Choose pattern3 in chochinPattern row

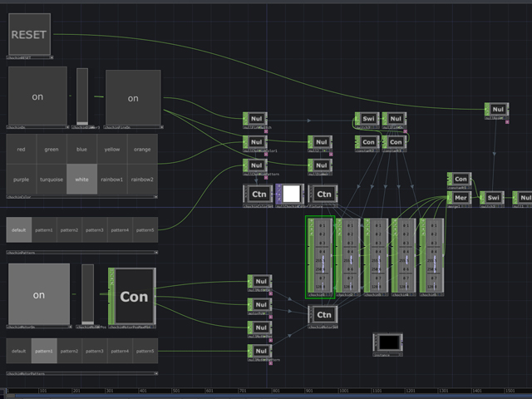coord(94,229)
